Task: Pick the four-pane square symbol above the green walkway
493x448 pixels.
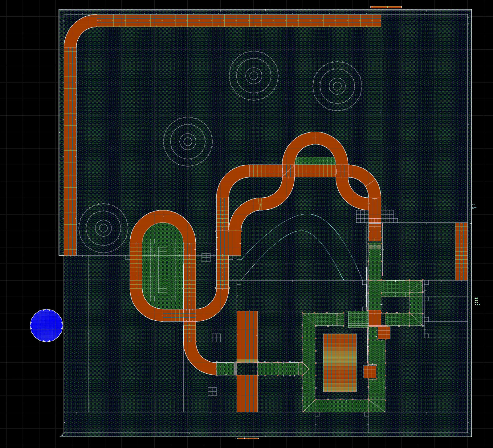Action: [x=216, y=338]
